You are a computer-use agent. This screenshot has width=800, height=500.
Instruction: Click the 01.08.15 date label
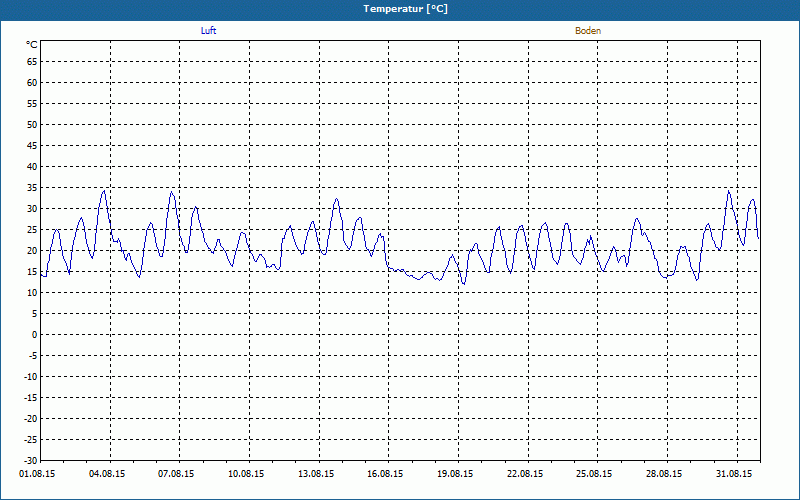click(x=37, y=474)
